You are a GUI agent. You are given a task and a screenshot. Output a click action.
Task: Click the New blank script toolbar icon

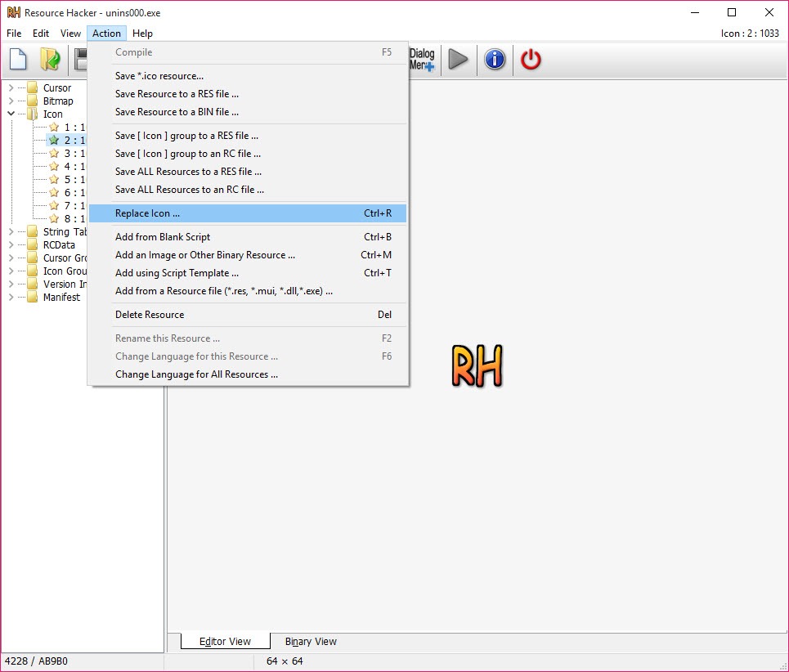[18, 60]
